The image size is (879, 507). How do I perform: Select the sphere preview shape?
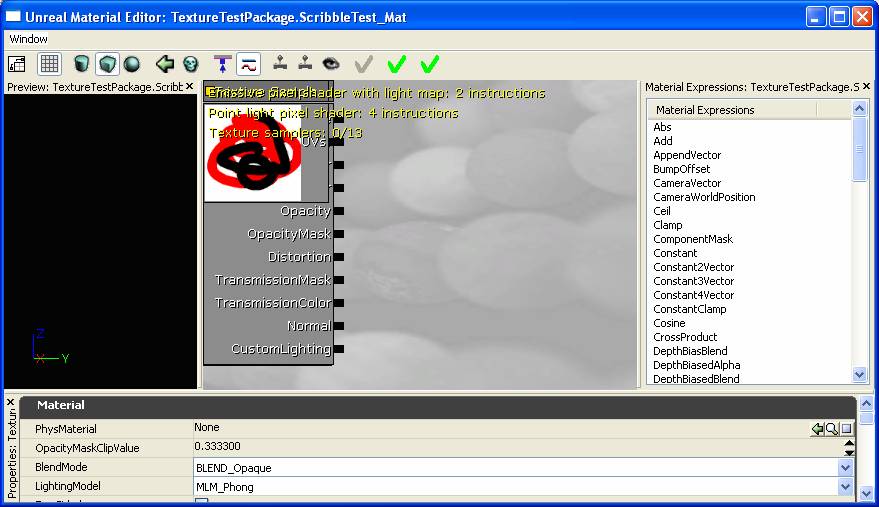pyautogui.click(x=131, y=64)
